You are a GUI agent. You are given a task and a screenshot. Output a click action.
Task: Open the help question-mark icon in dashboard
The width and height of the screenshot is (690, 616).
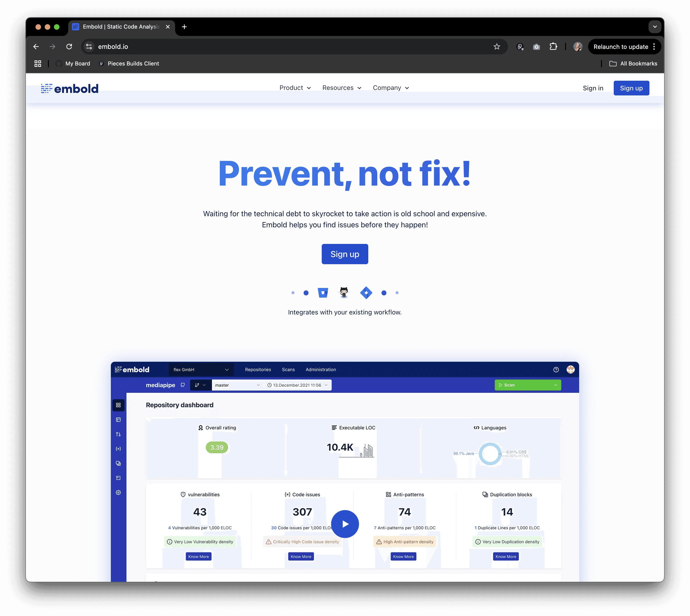pos(556,370)
